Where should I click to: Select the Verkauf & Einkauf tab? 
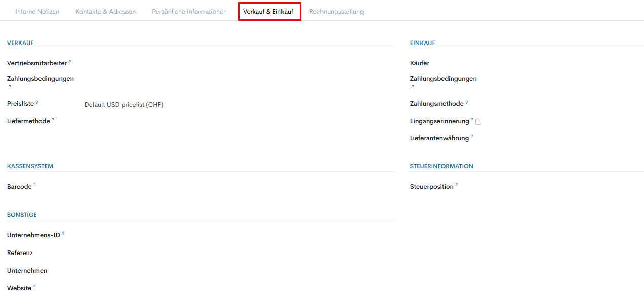pyautogui.click(x=268, y=11)
